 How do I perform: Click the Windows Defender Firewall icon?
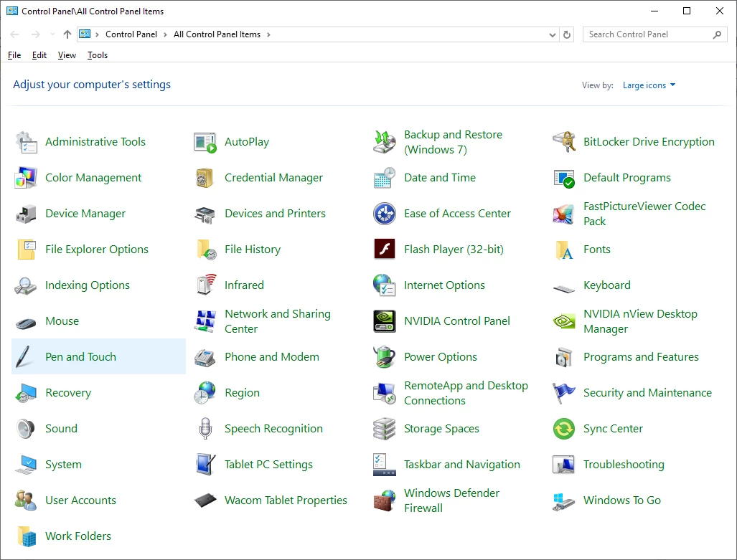385,500
